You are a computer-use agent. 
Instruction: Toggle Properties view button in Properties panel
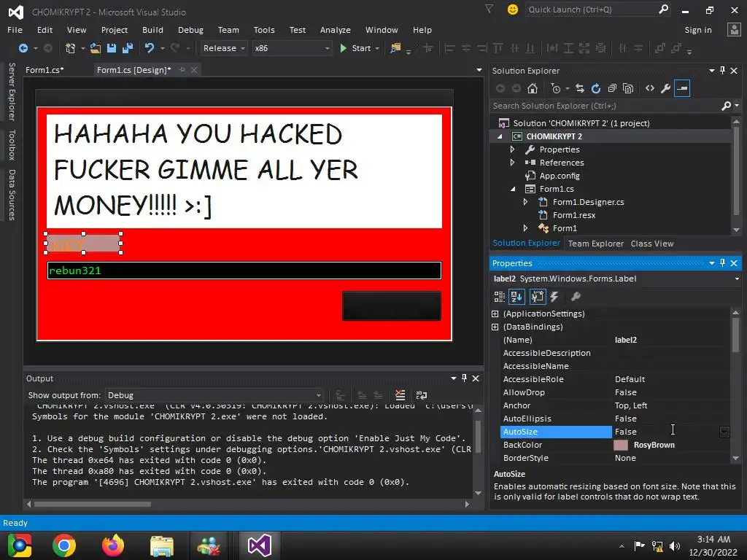click(x=538, y=297)
